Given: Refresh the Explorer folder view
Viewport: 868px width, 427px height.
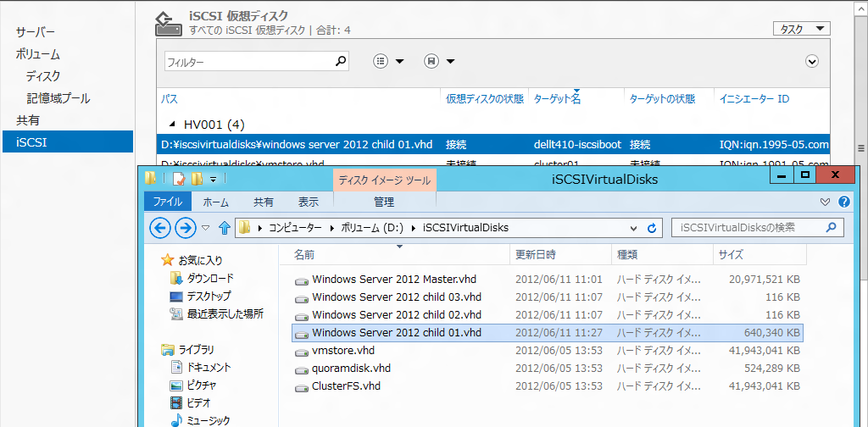Looking at the screenshot, I should pyautogui.click(x=652, y=227).
